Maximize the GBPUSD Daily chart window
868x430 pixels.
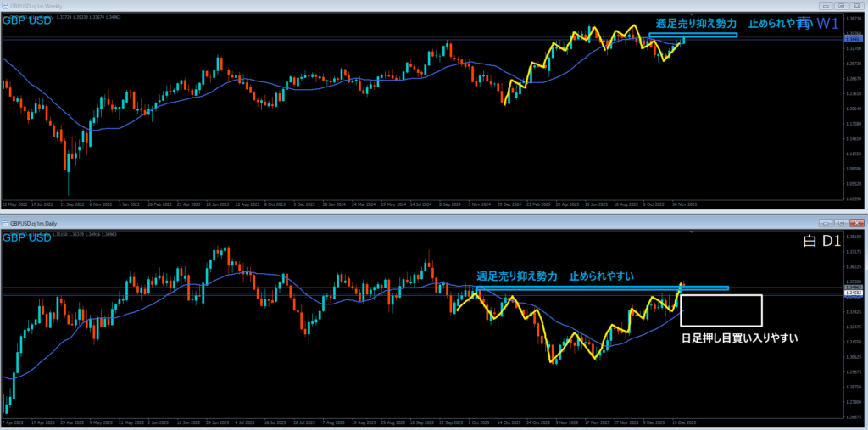click(x=842, y=223)
